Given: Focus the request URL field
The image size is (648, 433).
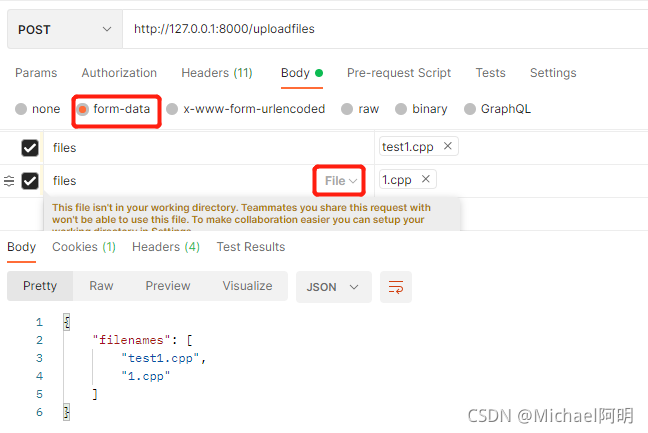Looking at the screenshot, I should [x=384, y=29].
